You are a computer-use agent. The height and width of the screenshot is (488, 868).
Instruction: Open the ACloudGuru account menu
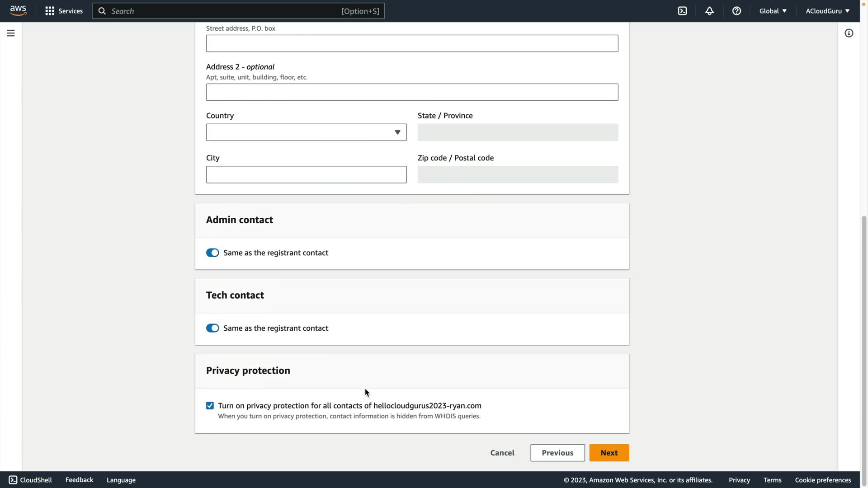coord(827,11)
